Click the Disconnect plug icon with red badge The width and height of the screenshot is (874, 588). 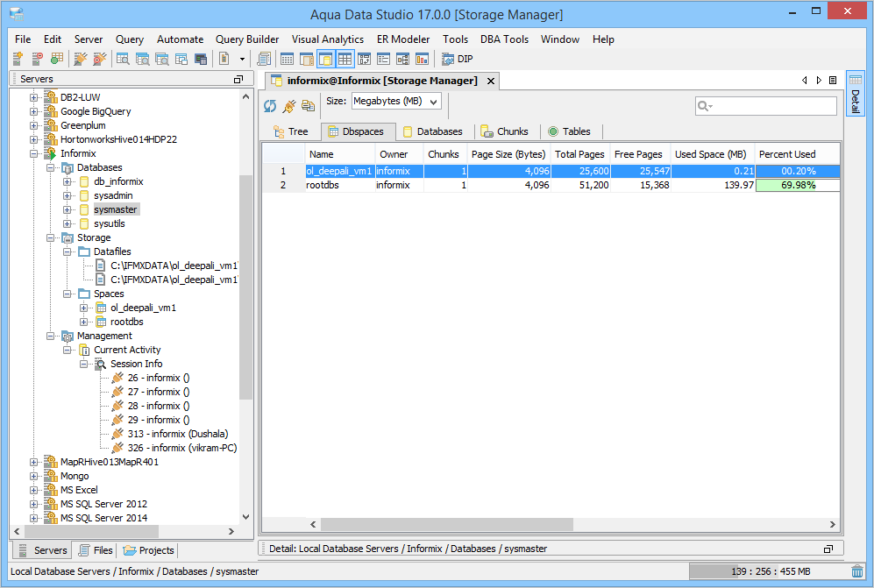point(100,59)
